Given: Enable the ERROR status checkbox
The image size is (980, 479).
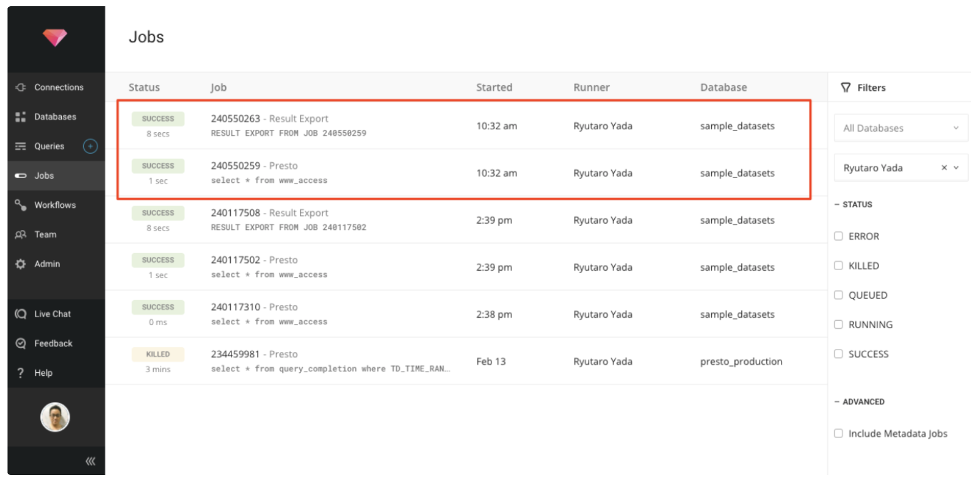Looking at the screenshot, I should (x=838, y=236).
